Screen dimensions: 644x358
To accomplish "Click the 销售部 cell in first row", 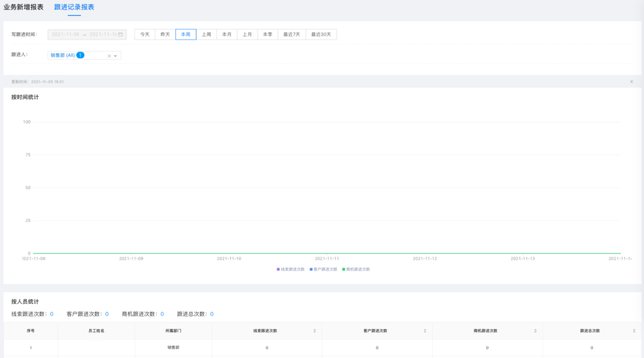I will 173,347.
